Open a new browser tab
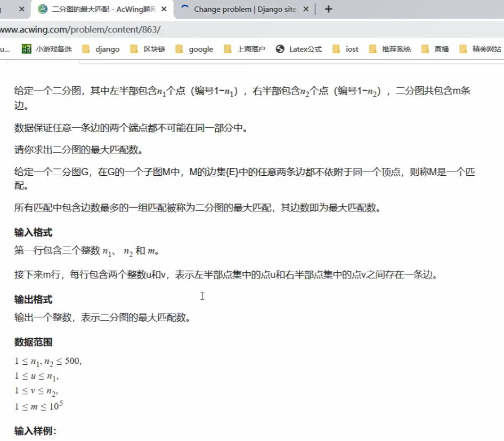Screen dimensions: 504x441 pos(329,9)
